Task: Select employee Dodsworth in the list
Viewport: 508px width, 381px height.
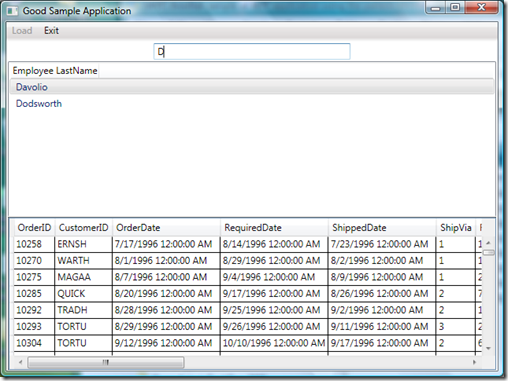Action: point(252,104)
